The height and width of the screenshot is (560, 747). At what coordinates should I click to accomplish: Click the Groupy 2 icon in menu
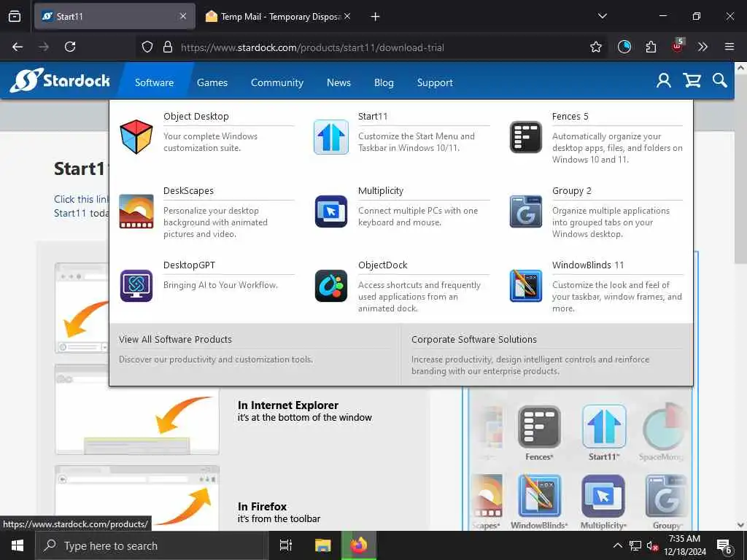pos(525,211)
